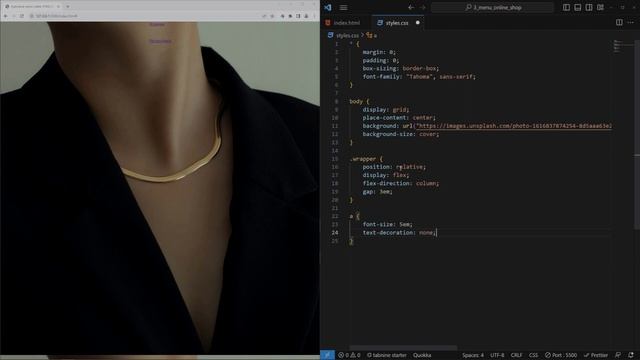Click the editor minimap
This screenshot has height=360, width=640.
(x=622, y=46)
